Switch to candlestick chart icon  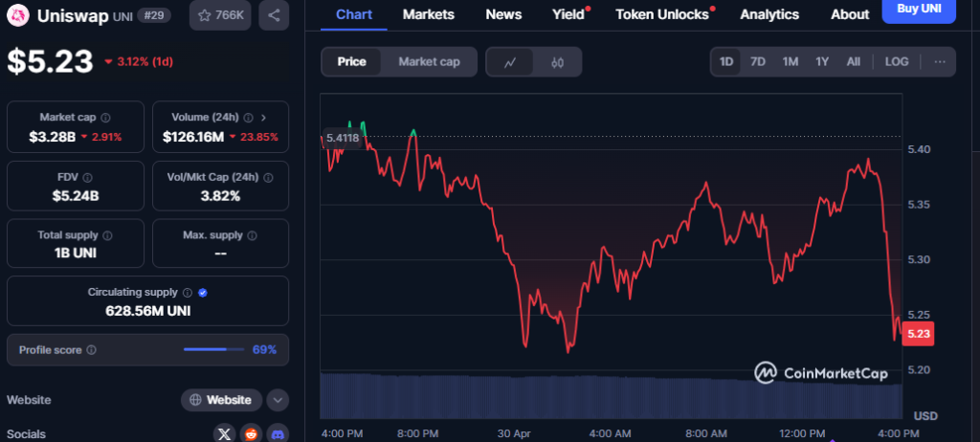(x=558, y=62)
